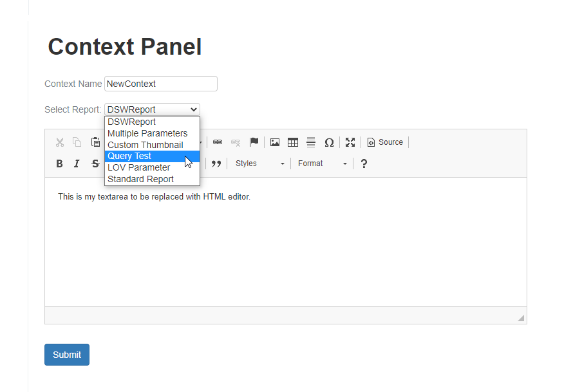Click the Copy icon in editor toolbar
582x392 pixels.
[77, 142]
